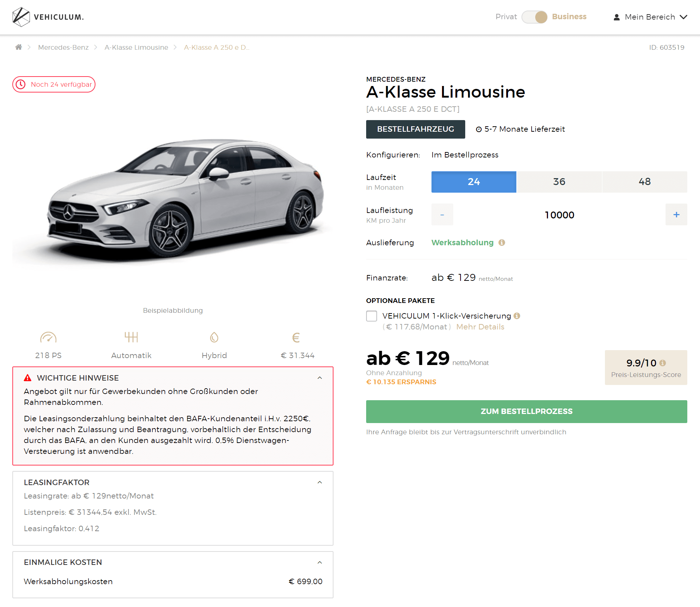Collapse the Wichtige Hinweise section

320,378
